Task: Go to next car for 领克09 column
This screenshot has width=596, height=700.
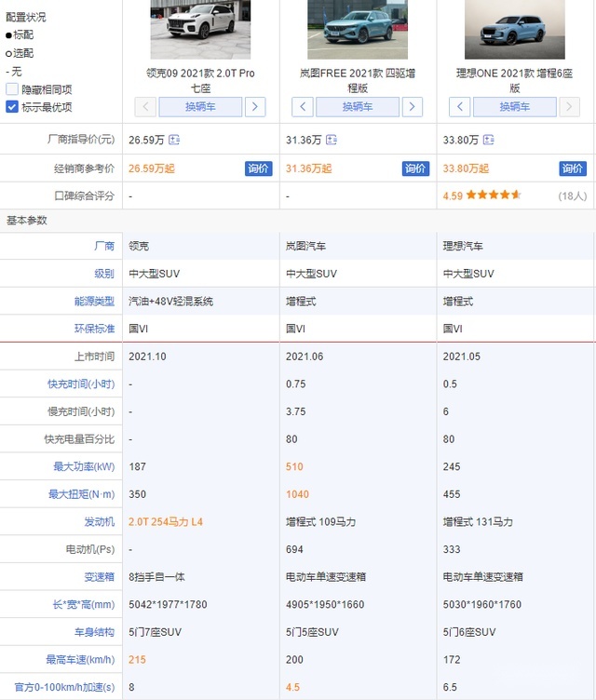Action: click(255, 107)
